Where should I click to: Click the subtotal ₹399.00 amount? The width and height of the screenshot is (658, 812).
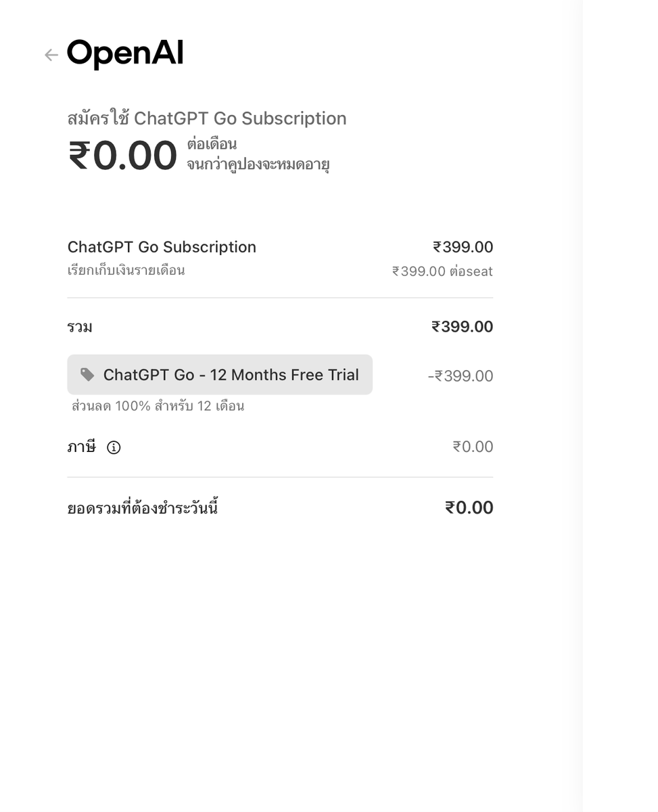coord(463,327)
